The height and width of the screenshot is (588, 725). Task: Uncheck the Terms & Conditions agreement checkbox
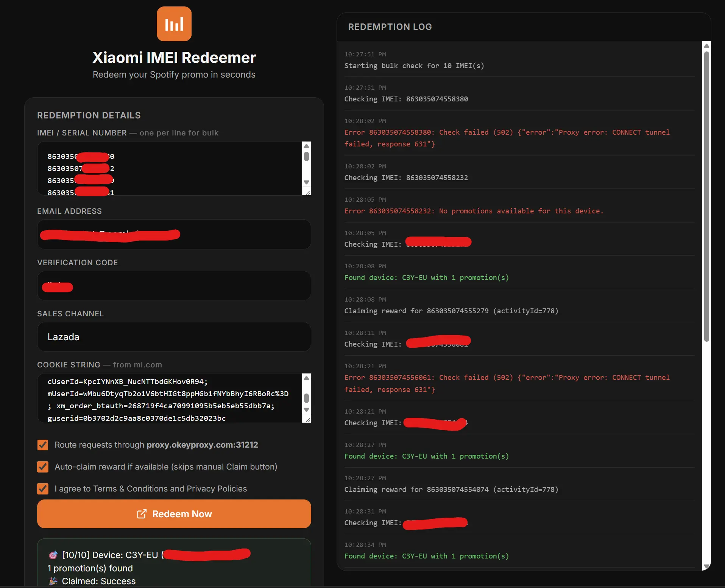[x=43, y=489]
